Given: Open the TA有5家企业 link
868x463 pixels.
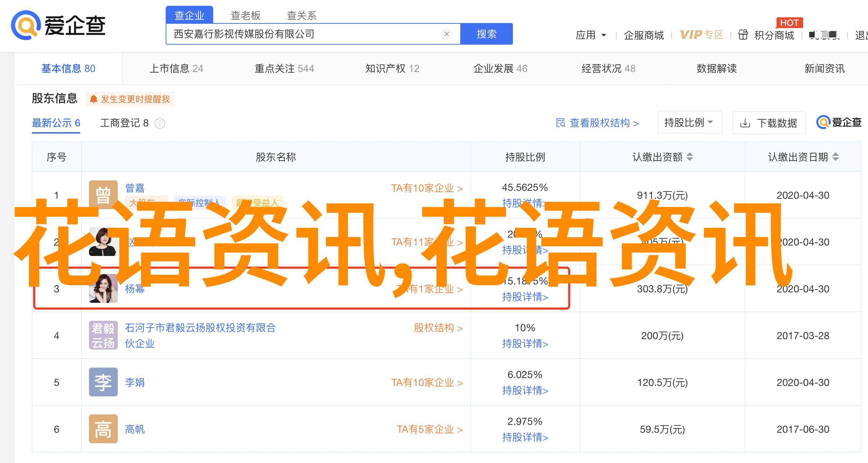Looking at the screenshot, I should pos(430,430).
